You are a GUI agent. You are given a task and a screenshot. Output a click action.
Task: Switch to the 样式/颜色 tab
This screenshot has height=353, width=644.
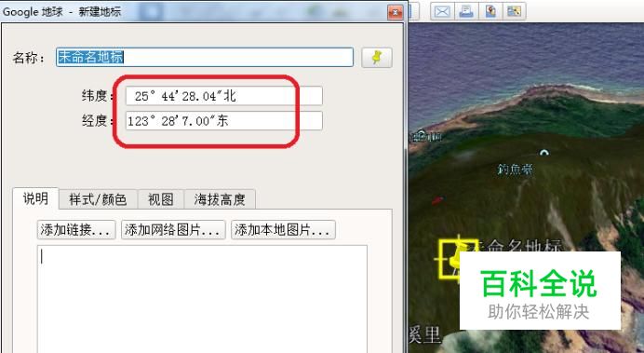click(98, 199)
